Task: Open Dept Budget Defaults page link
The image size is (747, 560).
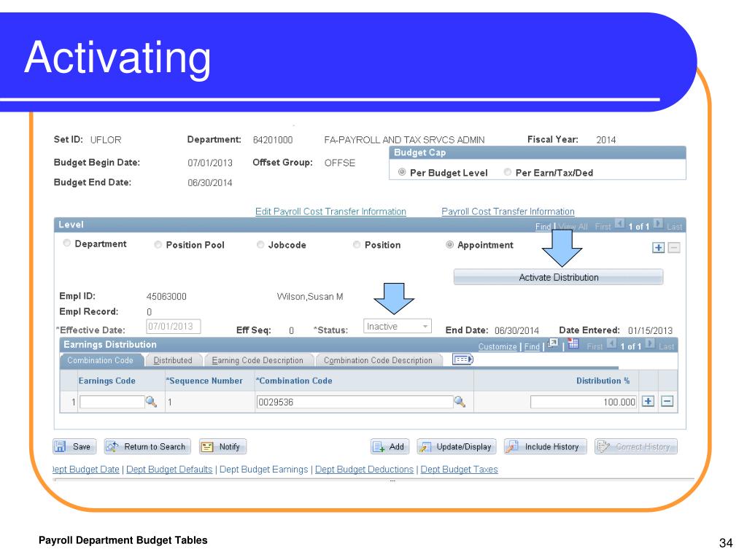Action: pyautogui.click(x=169, y=470)
